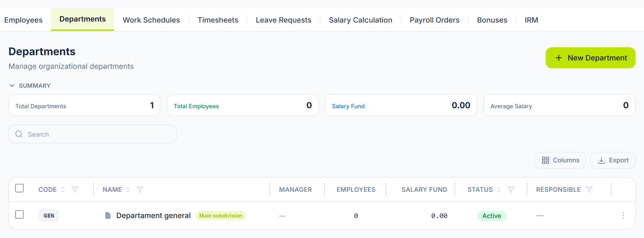Click the MANAGER column header
Screen dimensions: 644x238
[x=295, y=190]
